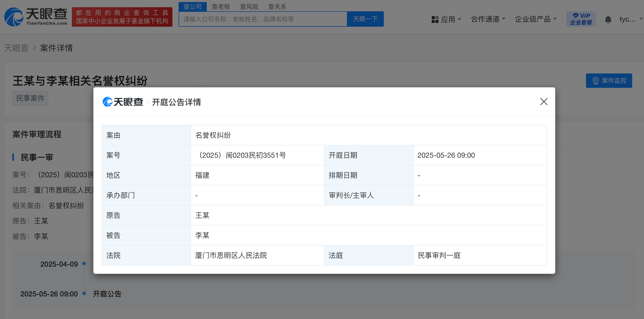Click the 应用 grid icon
644x319 pixels.
point(435,20)
